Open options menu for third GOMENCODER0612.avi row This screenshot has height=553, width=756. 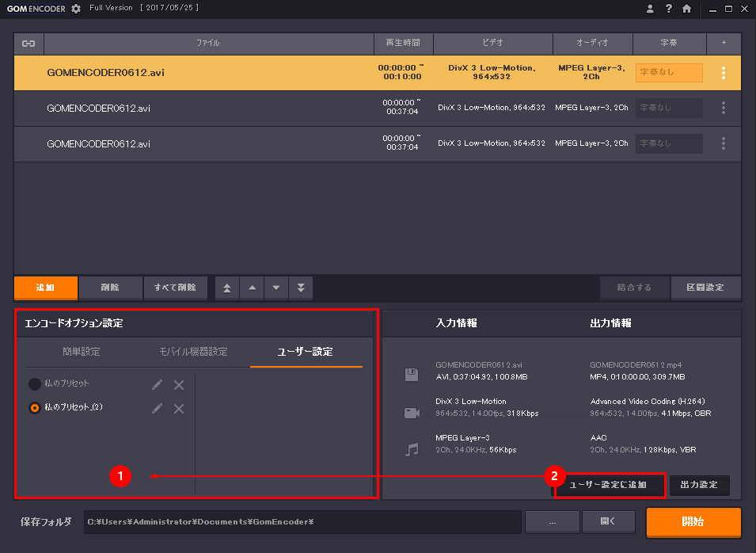(724, 143)
